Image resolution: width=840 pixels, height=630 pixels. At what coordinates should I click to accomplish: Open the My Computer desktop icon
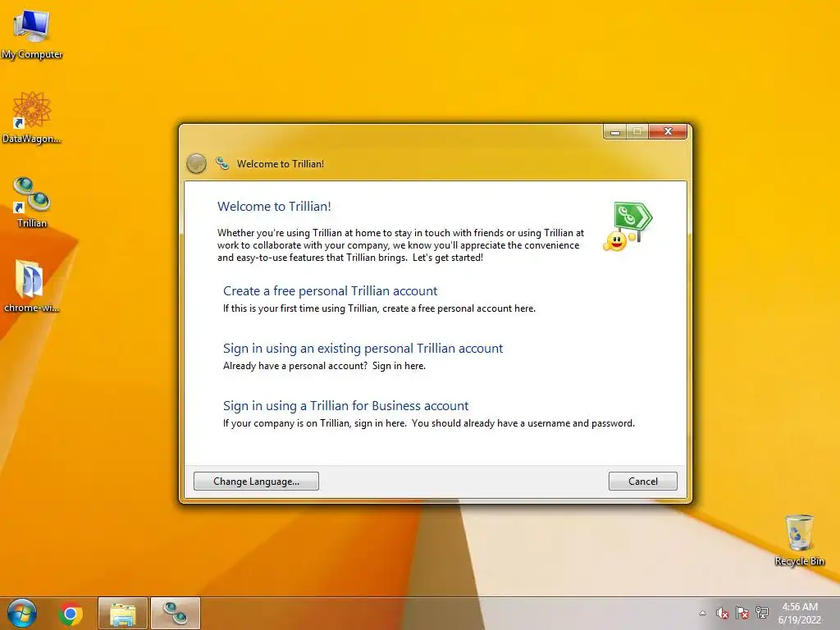32,34
